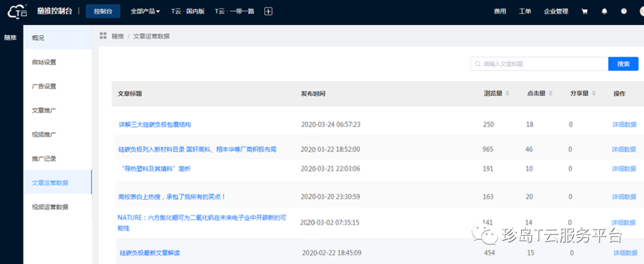Viewport: 644px width, 264px height.
Task: Open the notifications bell
Action: point(605,11)
